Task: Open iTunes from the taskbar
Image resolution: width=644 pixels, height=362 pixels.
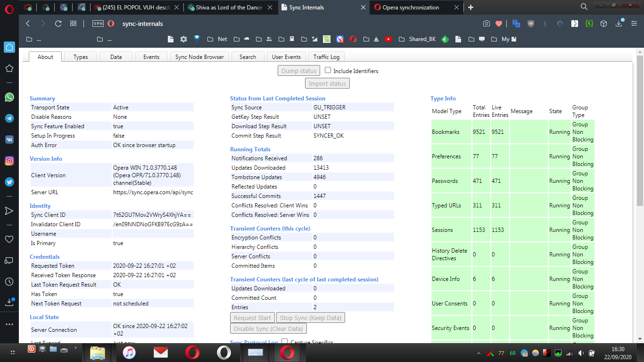Action: 129,352
